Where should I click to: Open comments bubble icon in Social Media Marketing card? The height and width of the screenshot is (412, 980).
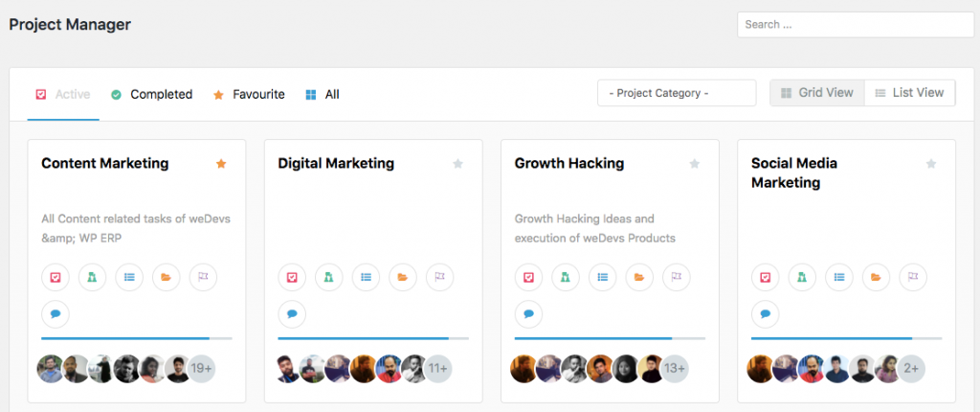tap(765, 313)
